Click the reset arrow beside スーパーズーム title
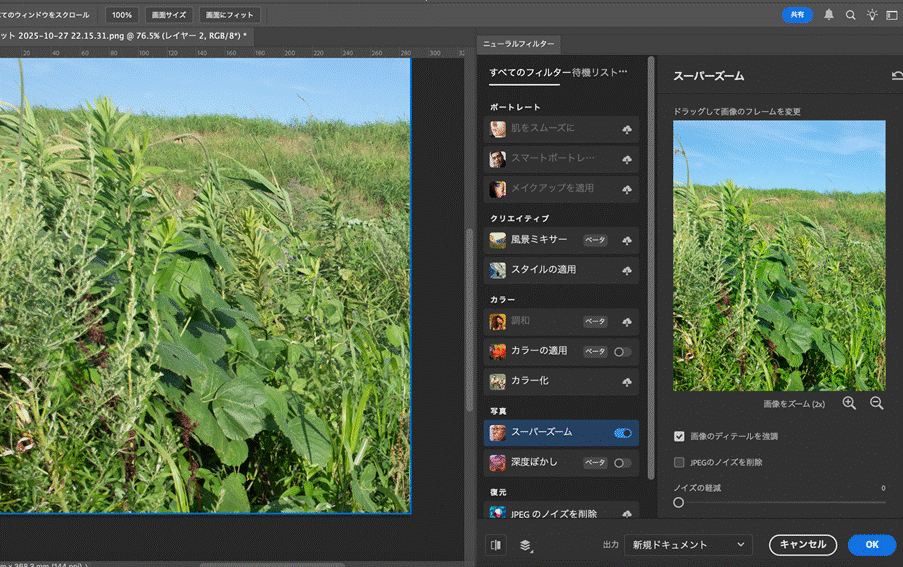Viewport: 903px width, 567px height. (897, 75)
